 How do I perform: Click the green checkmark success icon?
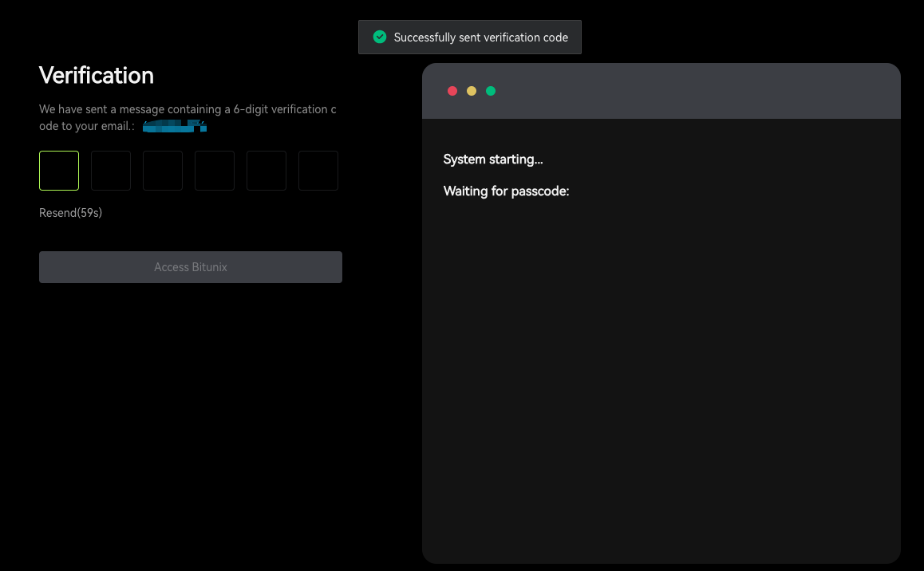[380, 37]
